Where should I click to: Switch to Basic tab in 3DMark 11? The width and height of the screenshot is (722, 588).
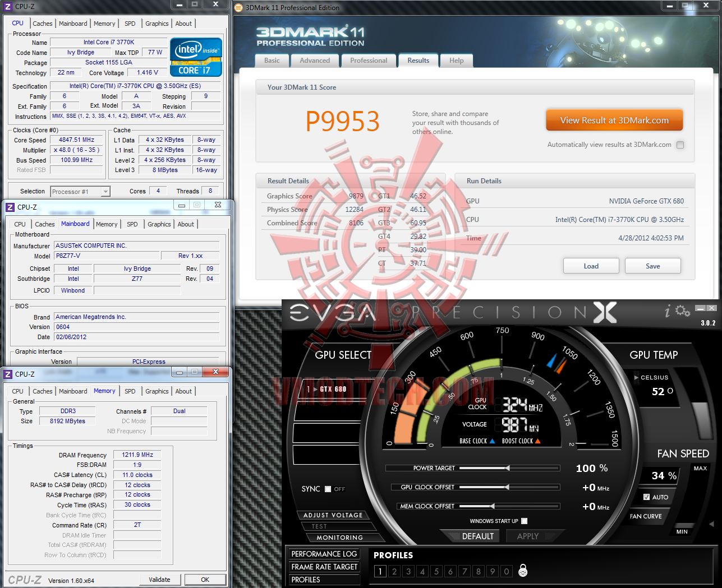tap(272, 61)
